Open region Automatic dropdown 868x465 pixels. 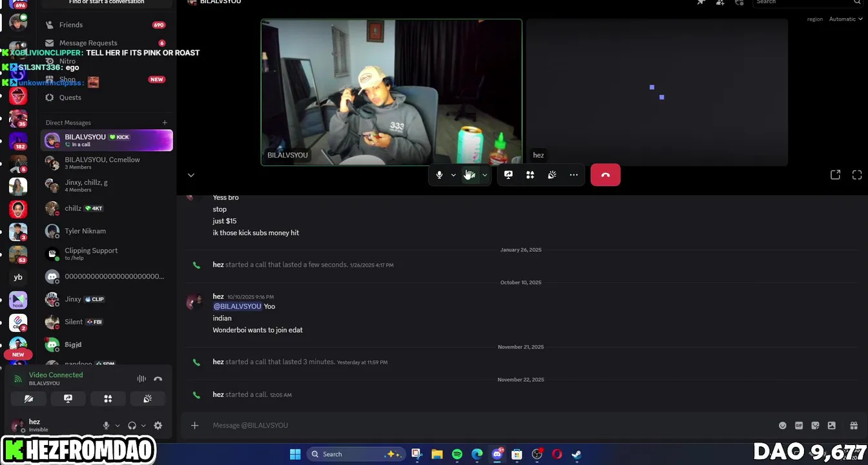(845, 19)
